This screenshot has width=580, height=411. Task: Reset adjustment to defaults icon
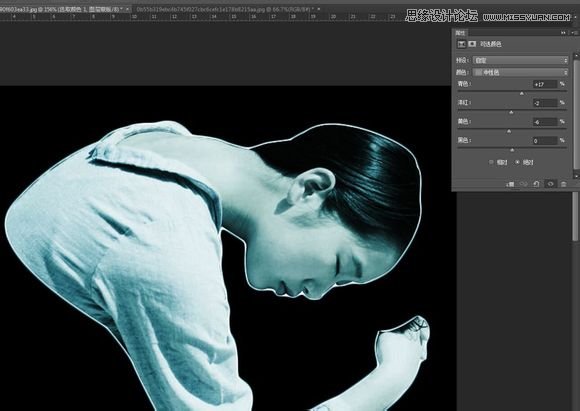(536, 184)
